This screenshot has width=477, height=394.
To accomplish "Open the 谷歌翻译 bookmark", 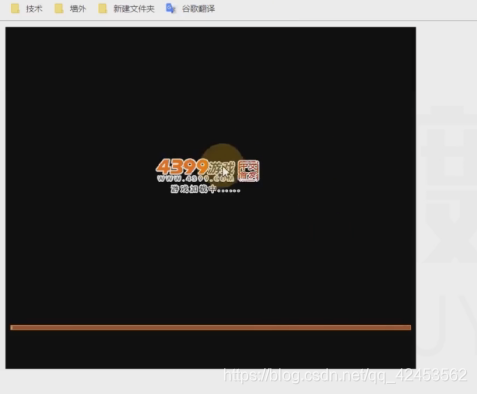I will [x=190, y=9].
